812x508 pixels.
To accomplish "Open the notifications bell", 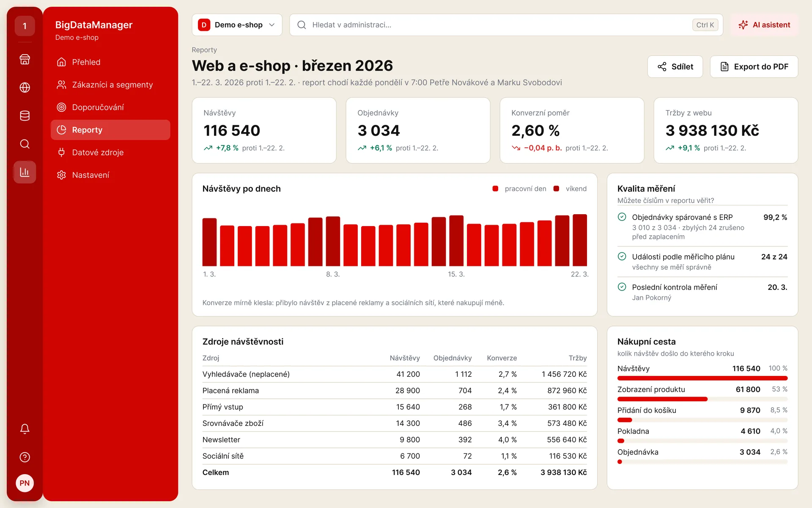I will (25, 429).
